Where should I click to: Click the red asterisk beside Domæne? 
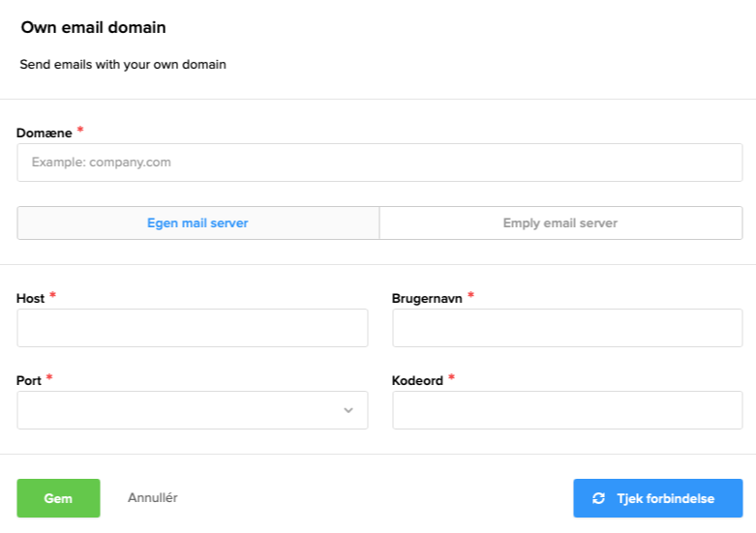[x=80, y=131]
